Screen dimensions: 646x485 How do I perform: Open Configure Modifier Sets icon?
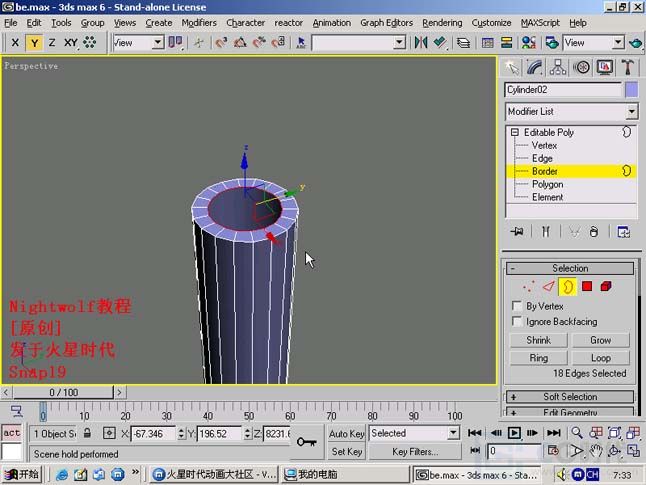(623, 232)
